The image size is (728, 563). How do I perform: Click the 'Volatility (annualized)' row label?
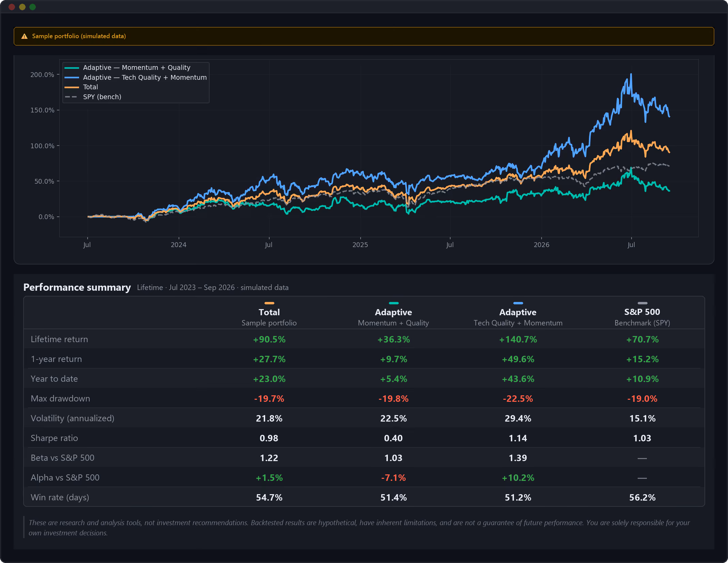point(73,419)
